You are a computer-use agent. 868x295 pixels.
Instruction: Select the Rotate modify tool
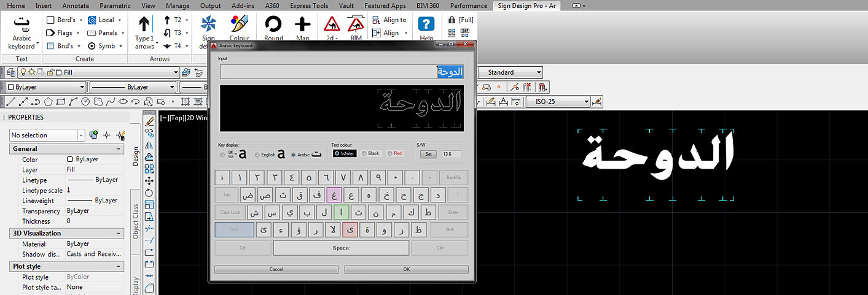coord(150,193)
